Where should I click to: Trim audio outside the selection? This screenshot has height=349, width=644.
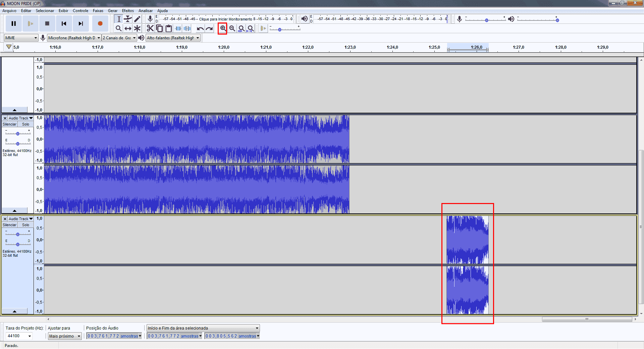[178, 29]
